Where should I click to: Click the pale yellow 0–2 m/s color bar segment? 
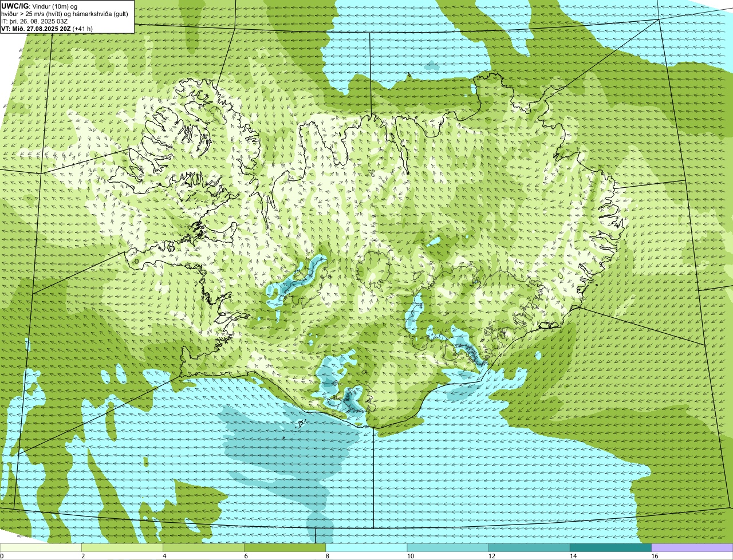coord(41,547)
